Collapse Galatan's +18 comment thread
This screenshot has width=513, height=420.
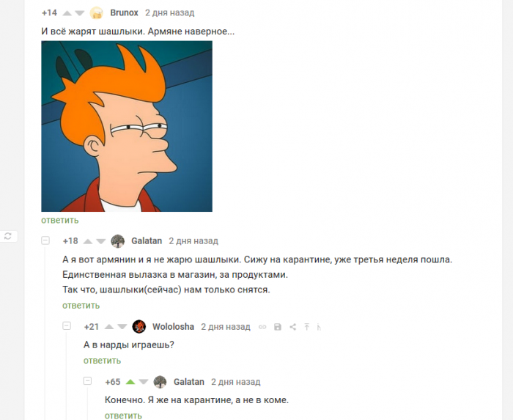click(x=45, y=240)
